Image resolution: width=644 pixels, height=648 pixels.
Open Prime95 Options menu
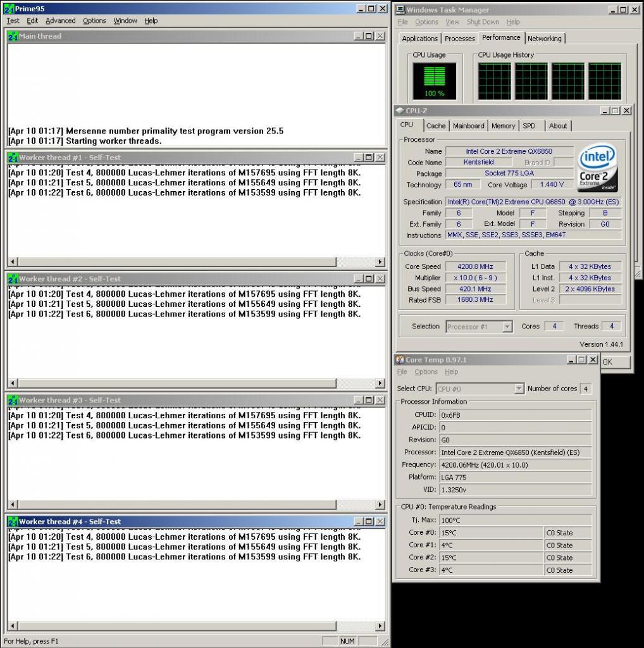pyautogui.click(x=94, y=21)
